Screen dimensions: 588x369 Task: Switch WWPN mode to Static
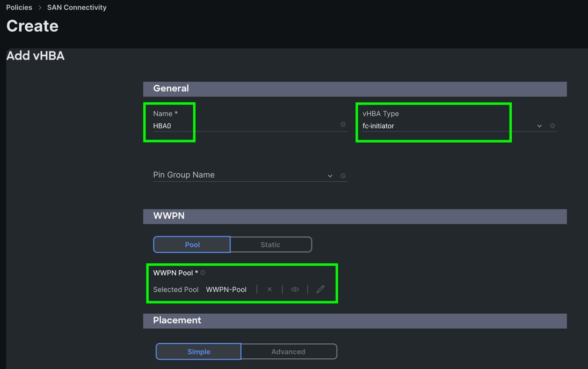(x=271, y=245)
